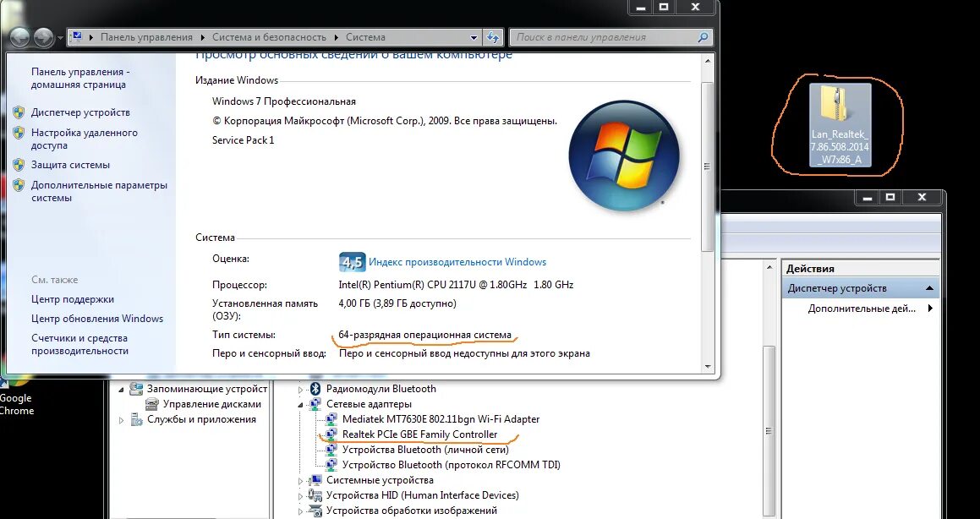Collapse Запоминающие устройства tree node
This screenshot has width=980, height=519.
click(121, 389)
